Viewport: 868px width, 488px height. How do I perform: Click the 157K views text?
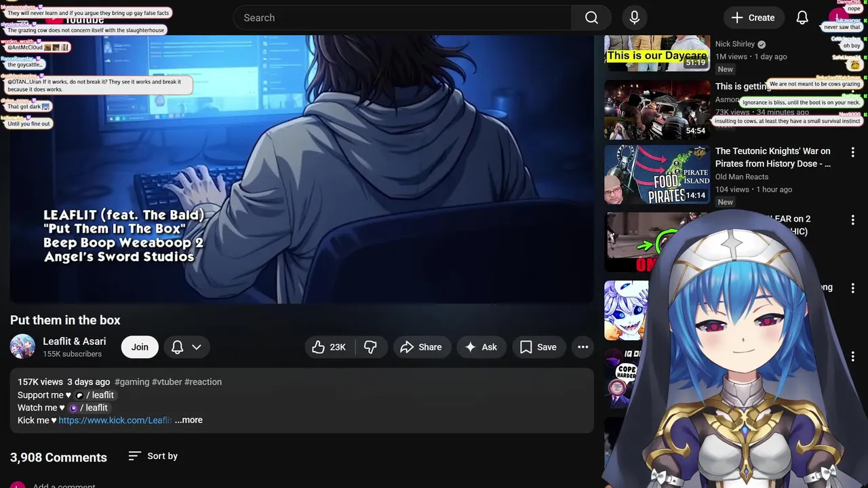tap(40, 382)
